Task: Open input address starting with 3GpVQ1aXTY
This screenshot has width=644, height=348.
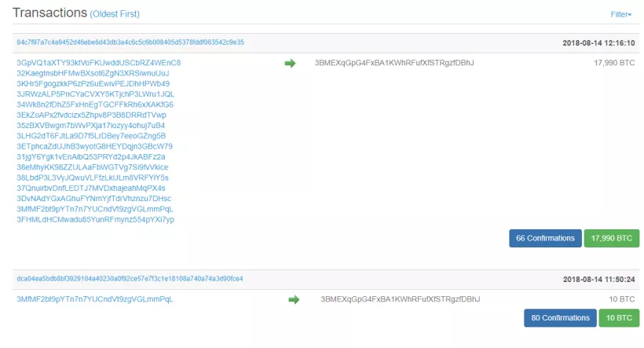Action: (98, 63)
